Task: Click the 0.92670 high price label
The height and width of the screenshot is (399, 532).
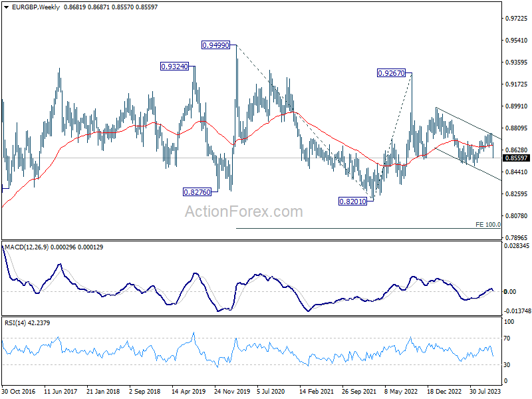Action: click(391, 73)
